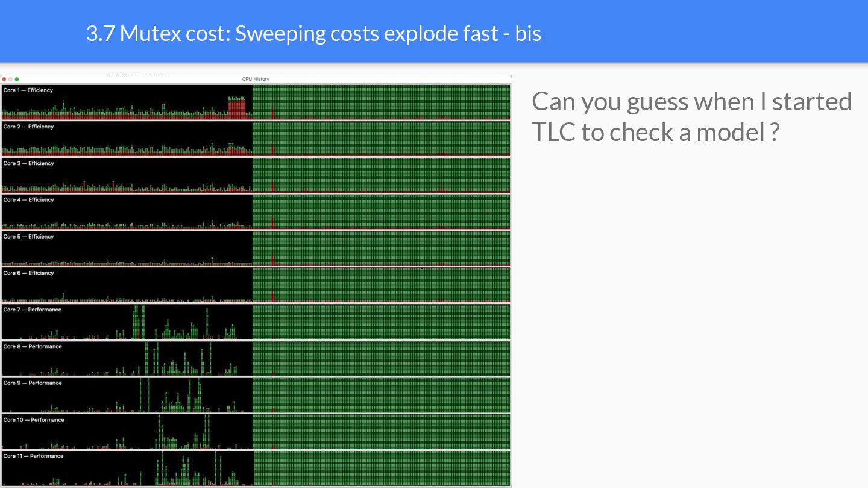Click the red spike in Core 3 graph

click(272, 185)
